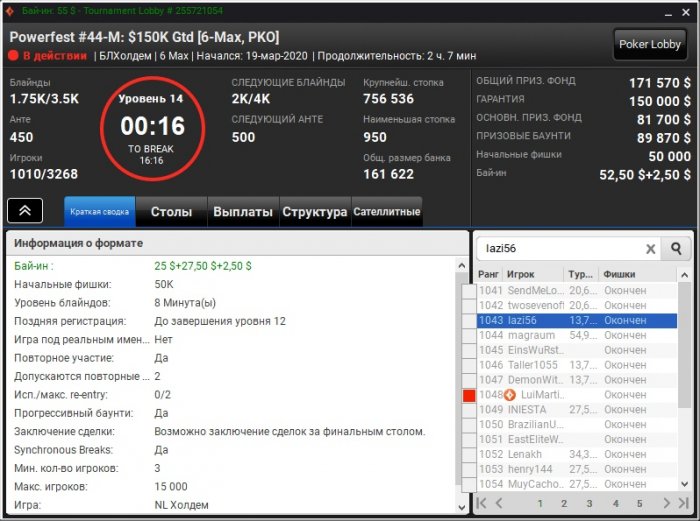
Task: Go to previous page of player list
Action: click(499, 503)
